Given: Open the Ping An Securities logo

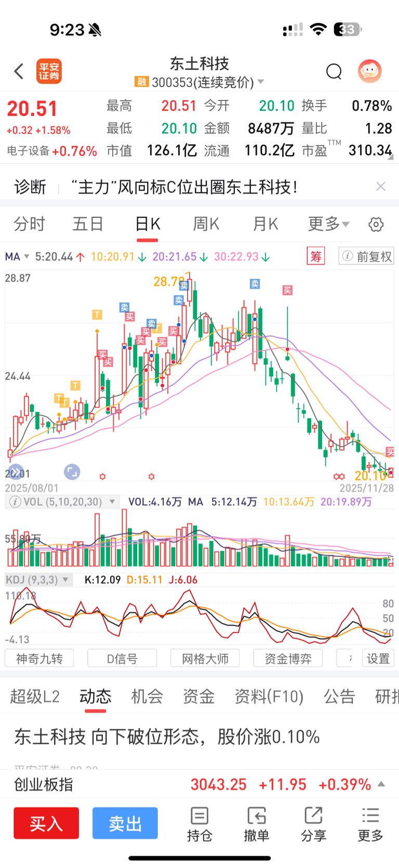Looking at the screenshot, I should point(49,71).
